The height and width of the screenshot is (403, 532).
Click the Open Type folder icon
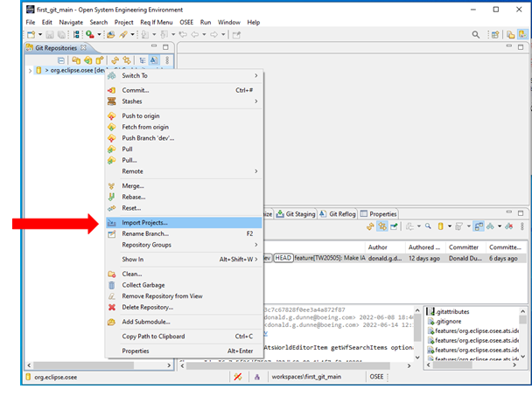[x=111, y=35]
